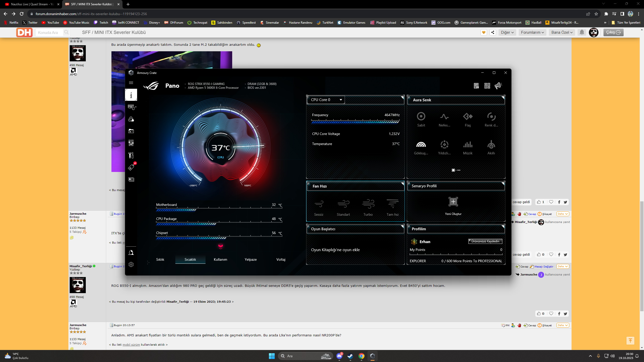The image size is (644, 362).
Task: Open mobil sürüm link in last post
Action: [131, 345]
